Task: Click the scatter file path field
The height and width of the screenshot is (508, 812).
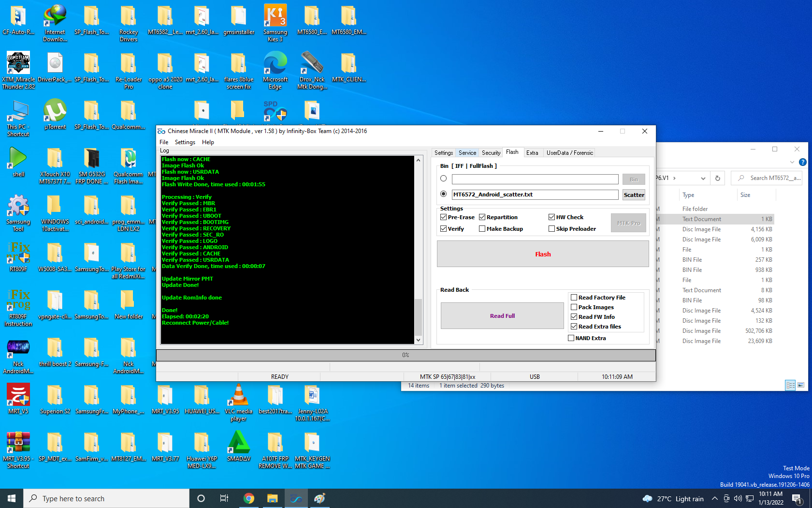Action: (535, 194)
